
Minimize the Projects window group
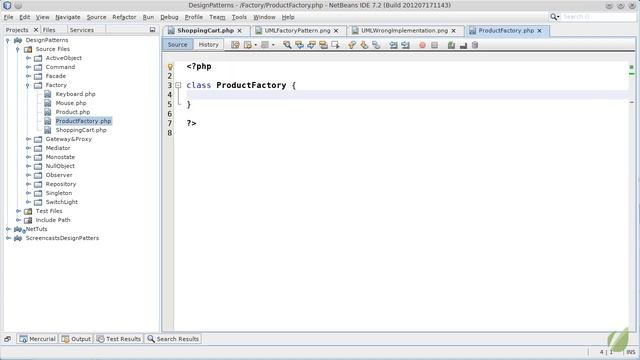click(152, 30)
